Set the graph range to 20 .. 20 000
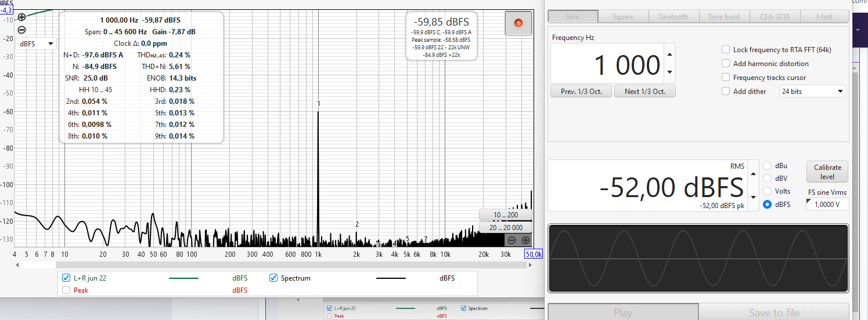868x320 pixels. 505,228
